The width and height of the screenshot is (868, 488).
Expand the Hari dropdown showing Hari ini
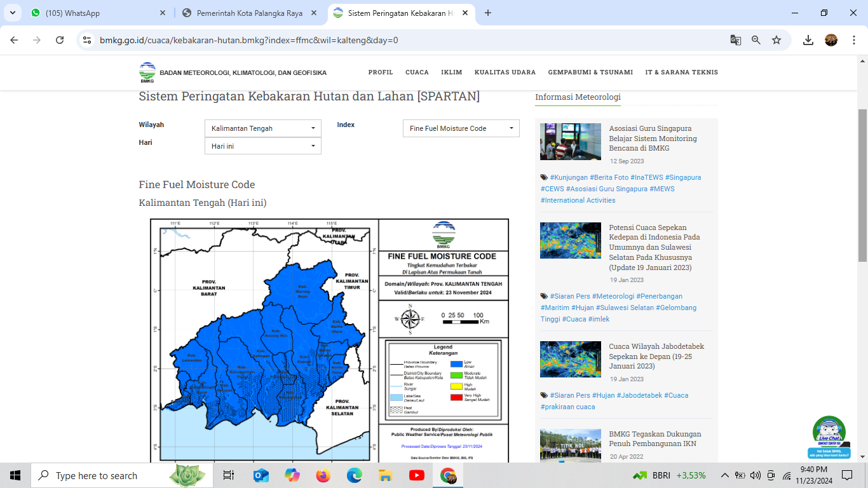coord(263,146)
